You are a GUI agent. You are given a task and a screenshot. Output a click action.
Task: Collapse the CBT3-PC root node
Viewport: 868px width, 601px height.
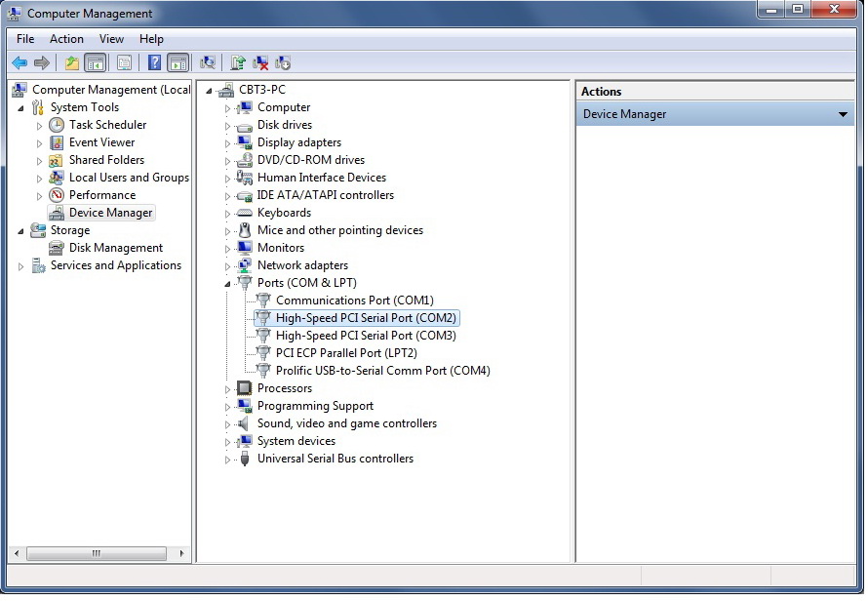pos(210,91)
